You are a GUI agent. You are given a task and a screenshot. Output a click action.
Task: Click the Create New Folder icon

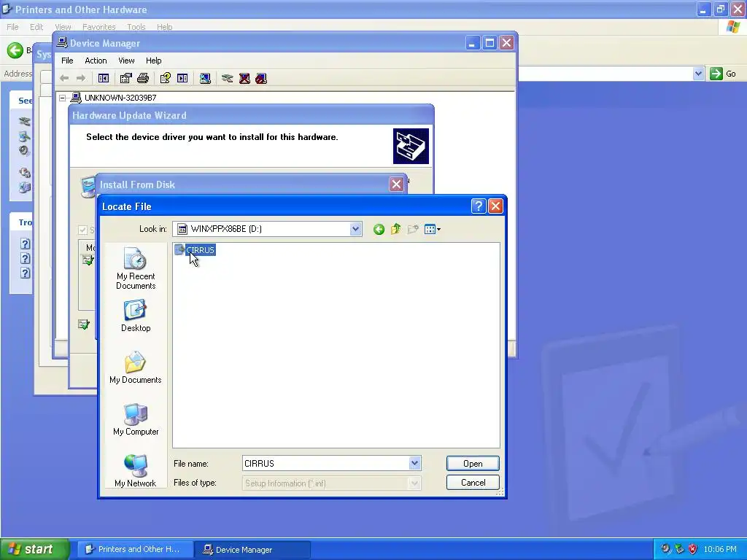(413, 230)
